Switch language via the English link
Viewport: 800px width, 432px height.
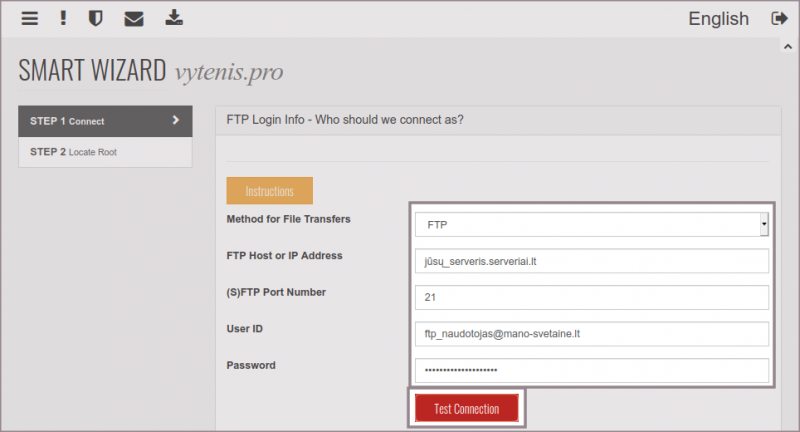tap(718, 18)
